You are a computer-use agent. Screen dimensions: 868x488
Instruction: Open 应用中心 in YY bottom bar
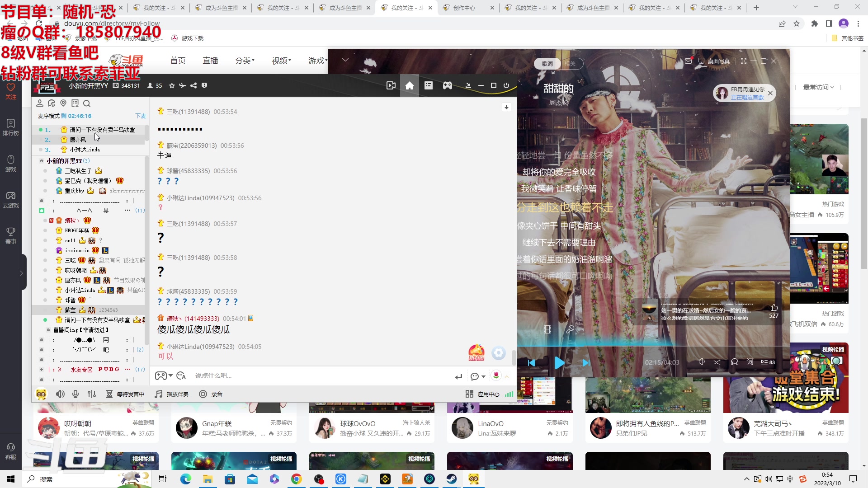click(483, 394)
